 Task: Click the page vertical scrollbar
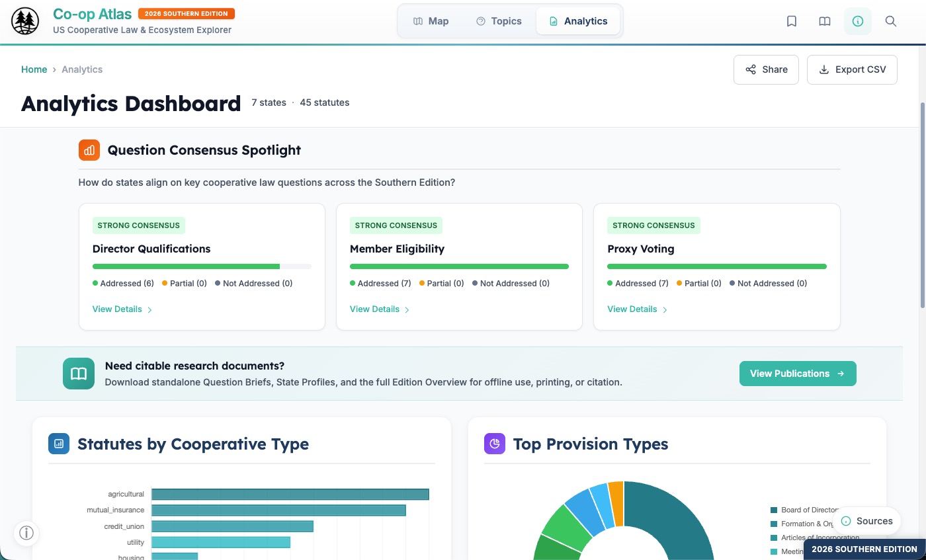(x=922, y=205)
